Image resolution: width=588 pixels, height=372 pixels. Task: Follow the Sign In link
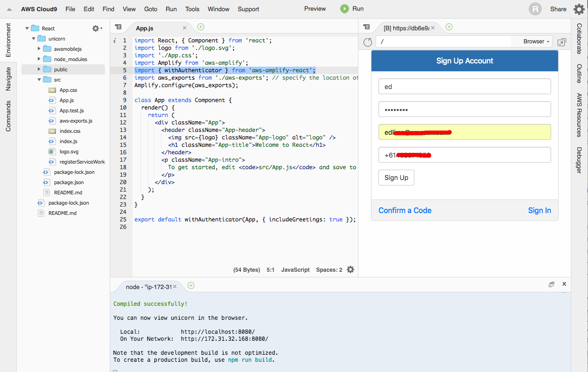pyautogui.click(x=539, y=210)
